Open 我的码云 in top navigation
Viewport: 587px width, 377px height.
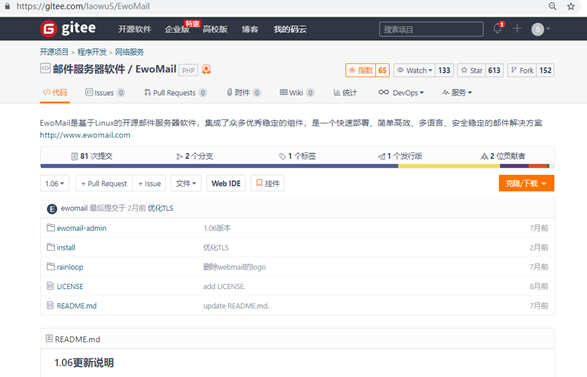(290, 29)
